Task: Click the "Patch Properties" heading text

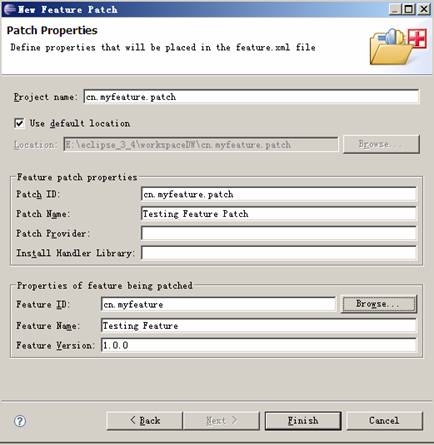Action: pos(52,30)
